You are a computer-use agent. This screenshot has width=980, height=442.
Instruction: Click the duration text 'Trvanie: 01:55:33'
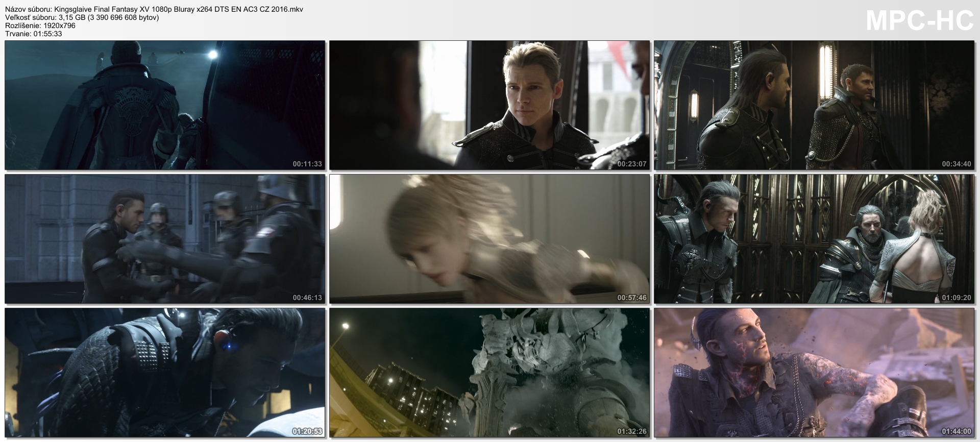pos(34,34)
